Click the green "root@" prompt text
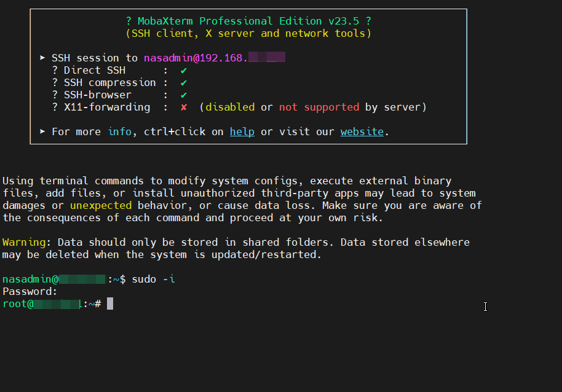The height and width of the screenshot is (392, 562). point(17,304)
